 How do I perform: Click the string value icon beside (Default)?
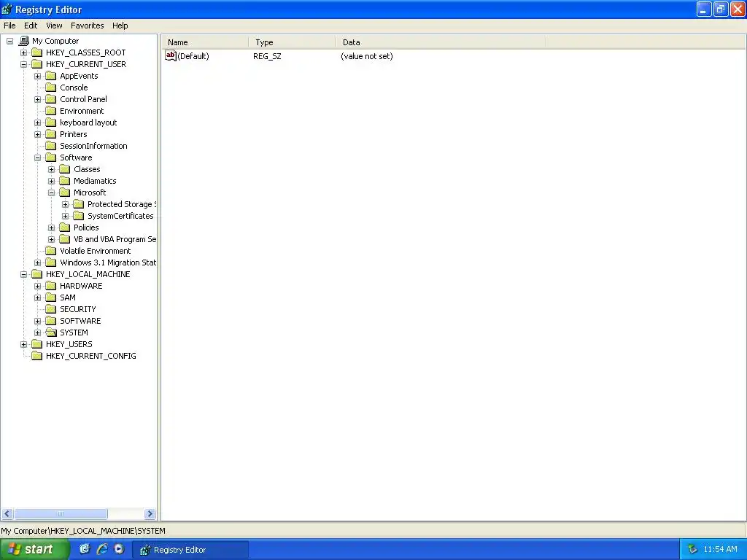click(x=171, y=55)
